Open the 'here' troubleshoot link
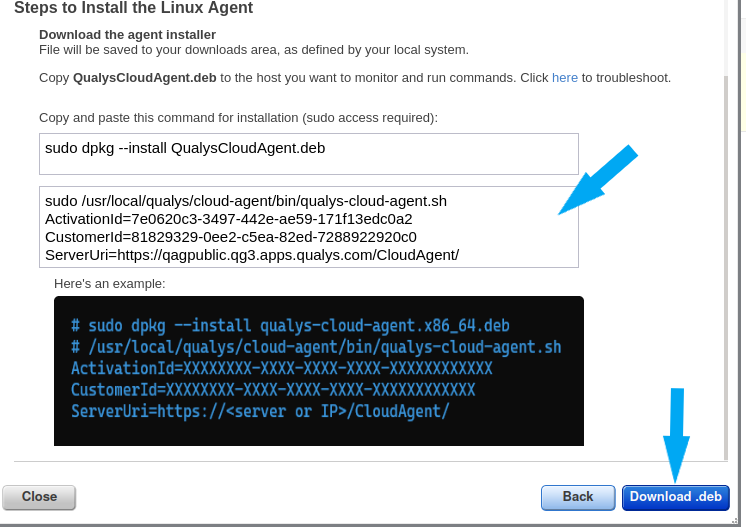The height and width of the screenshot is (527, 746). pos(565,78)
